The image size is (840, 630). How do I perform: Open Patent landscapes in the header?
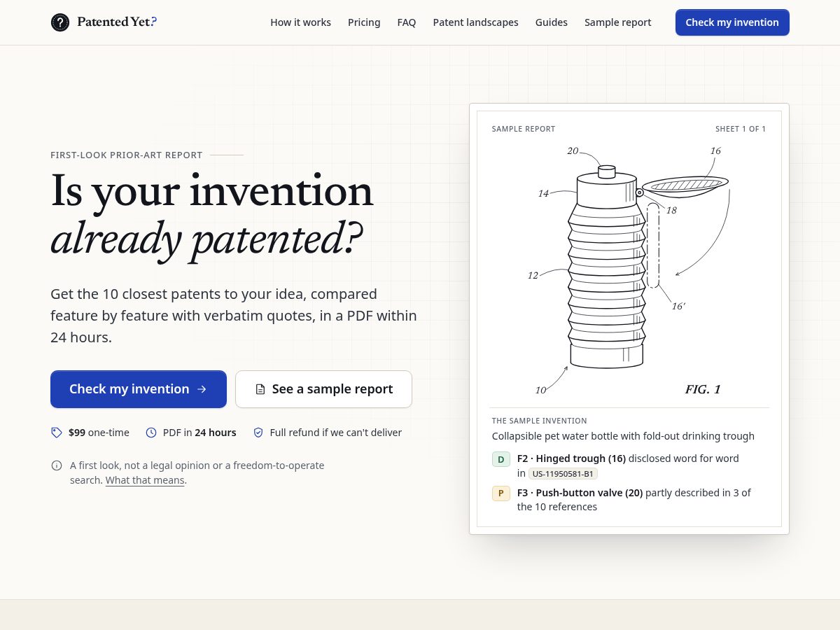pyautogui.click(x=475, y=22)
